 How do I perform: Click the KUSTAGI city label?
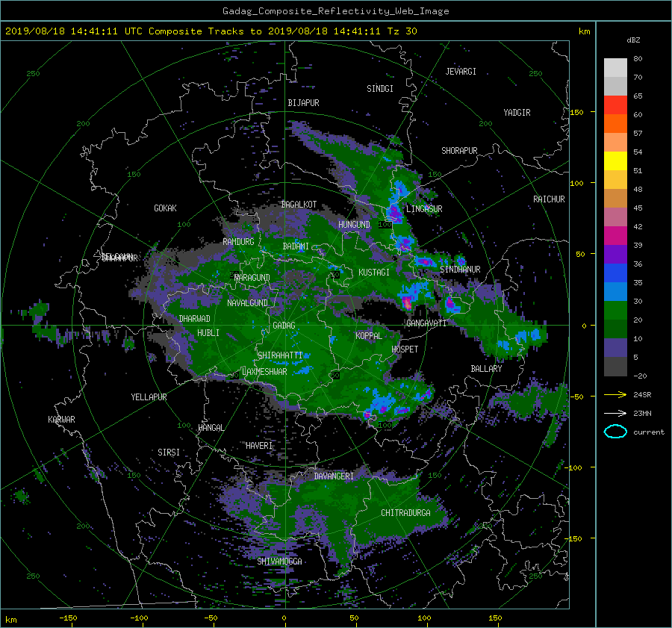click(x=374, y=273)
